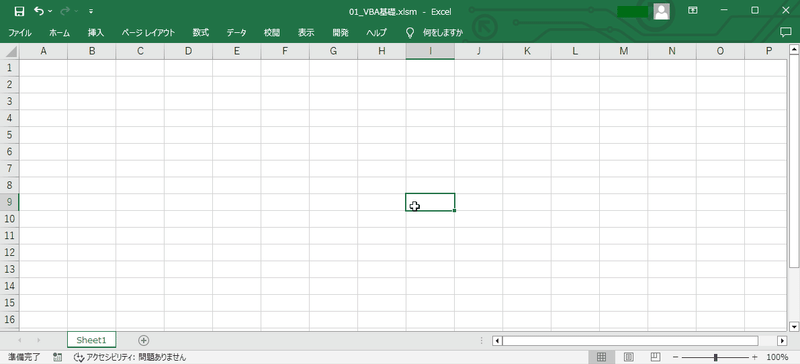The height and width of the screenshot is (364, 800).
Task: Click vertical scrollbar down arrow
Action: [x=793, y=326]
